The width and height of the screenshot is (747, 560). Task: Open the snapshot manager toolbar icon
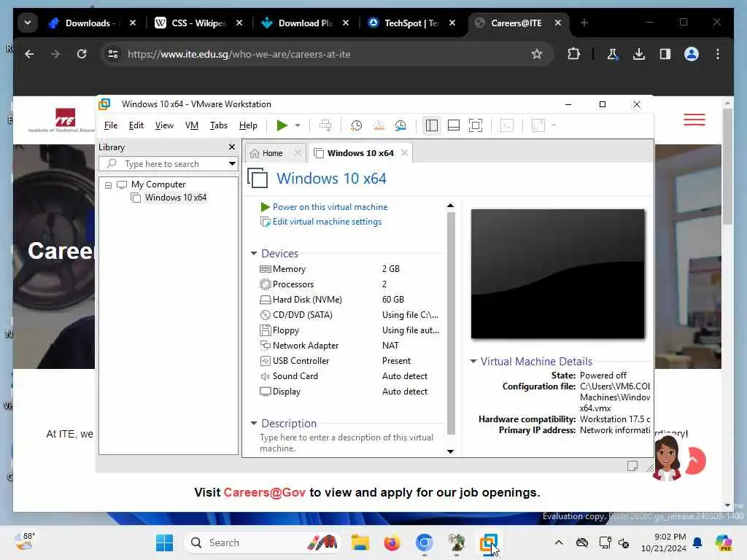400,125
